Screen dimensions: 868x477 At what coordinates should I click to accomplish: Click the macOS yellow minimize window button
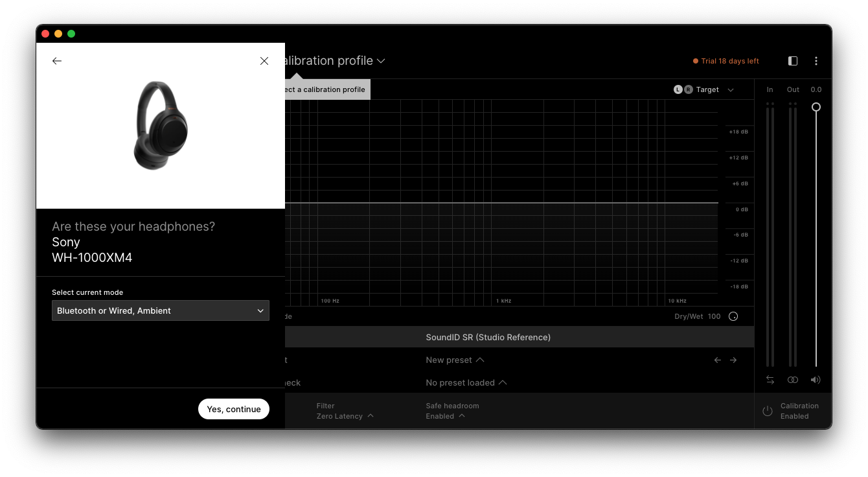[x=58, y=34]
